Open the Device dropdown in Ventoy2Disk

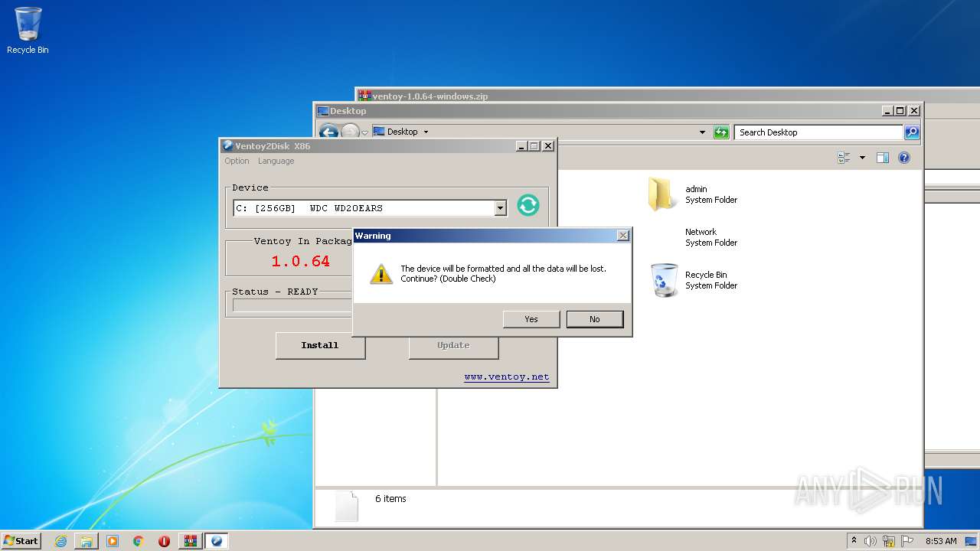point(500,208)
